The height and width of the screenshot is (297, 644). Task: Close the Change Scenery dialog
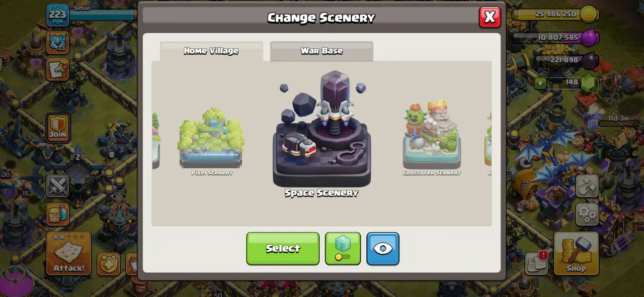490,18
